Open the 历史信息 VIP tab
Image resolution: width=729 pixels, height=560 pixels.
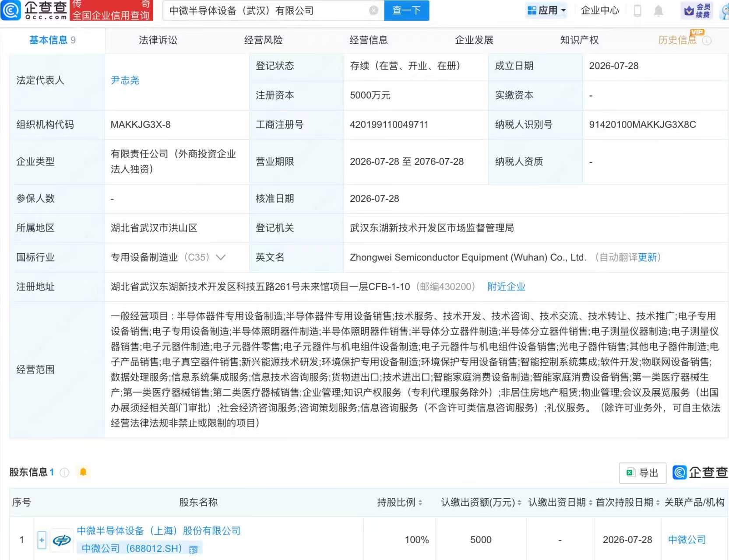point(677,40)
